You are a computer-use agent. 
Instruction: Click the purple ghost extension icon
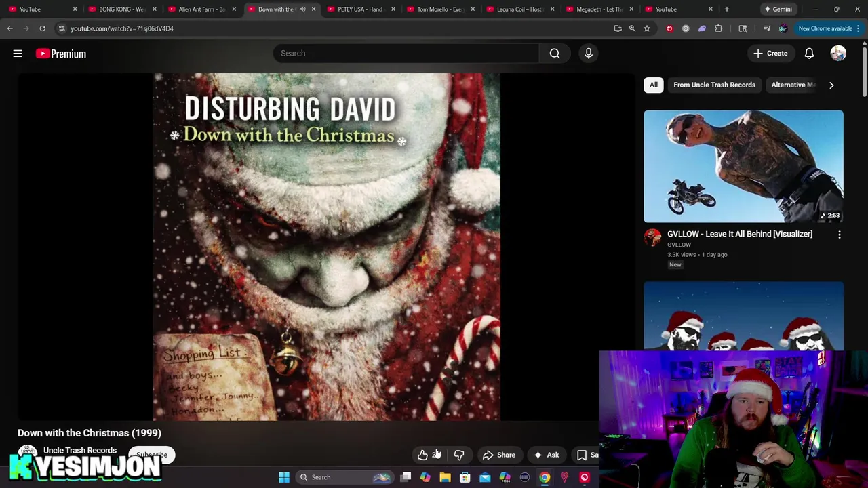click(702, 28)
